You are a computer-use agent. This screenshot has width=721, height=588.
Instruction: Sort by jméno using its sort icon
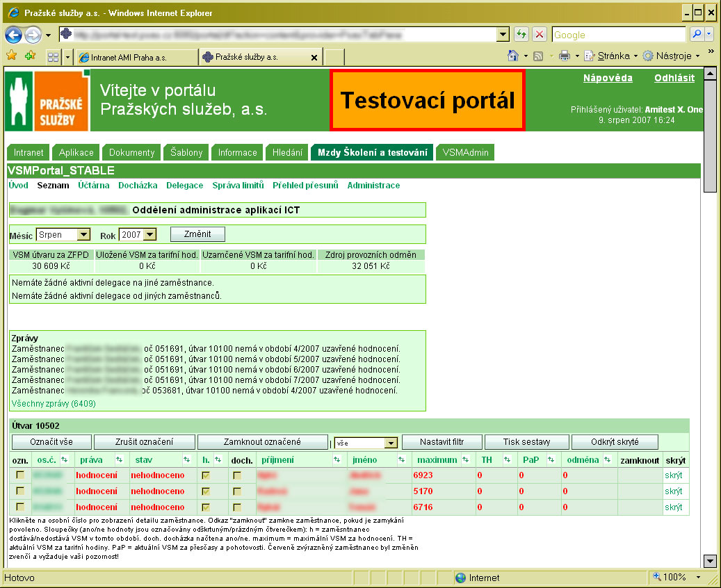point(401,459)
